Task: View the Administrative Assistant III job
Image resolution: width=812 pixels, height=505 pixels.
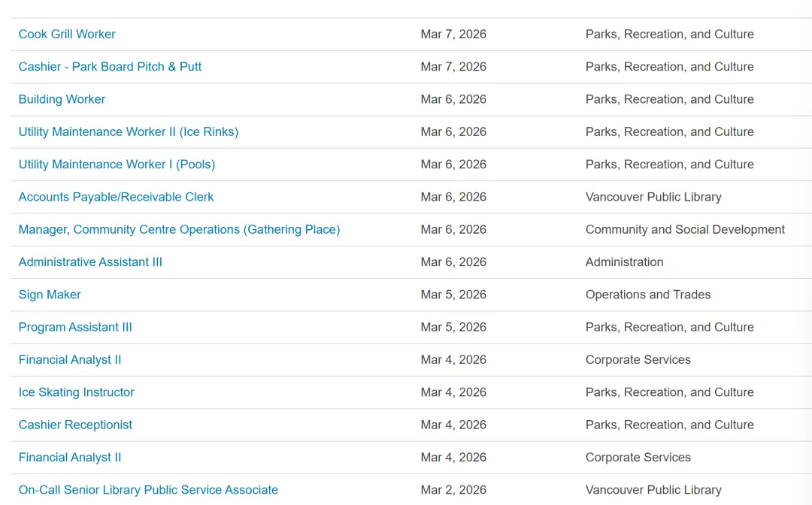Action: pyautogui.click(x=90, y=262)
